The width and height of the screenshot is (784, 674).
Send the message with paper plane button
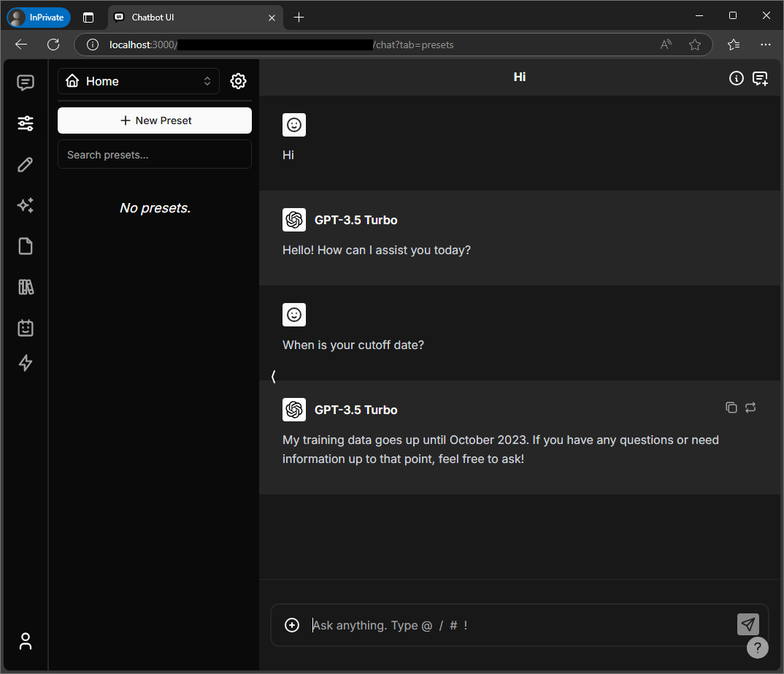pyautogui.click(x=748, y=624)
